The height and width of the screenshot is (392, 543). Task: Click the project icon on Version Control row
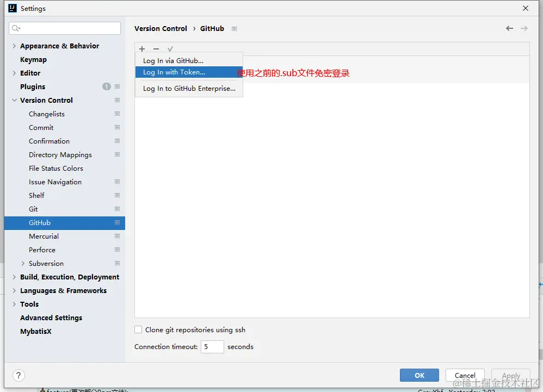pos(118,100)
